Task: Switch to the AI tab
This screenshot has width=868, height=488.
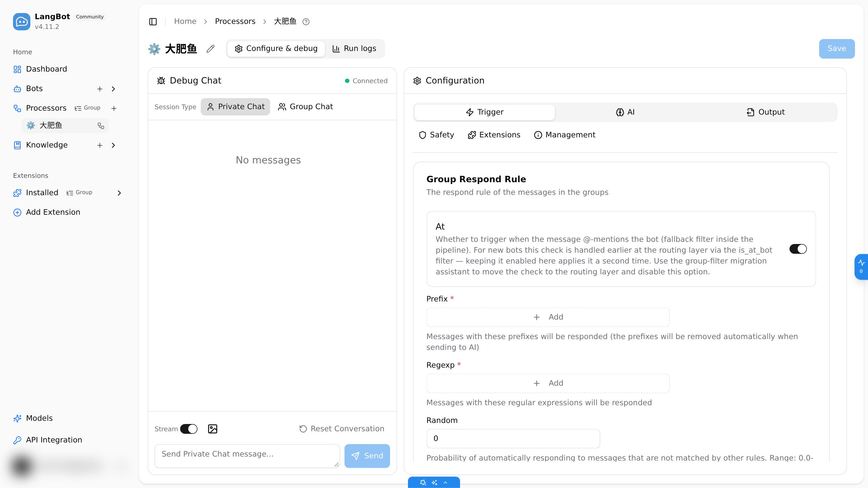Action: 625,112
